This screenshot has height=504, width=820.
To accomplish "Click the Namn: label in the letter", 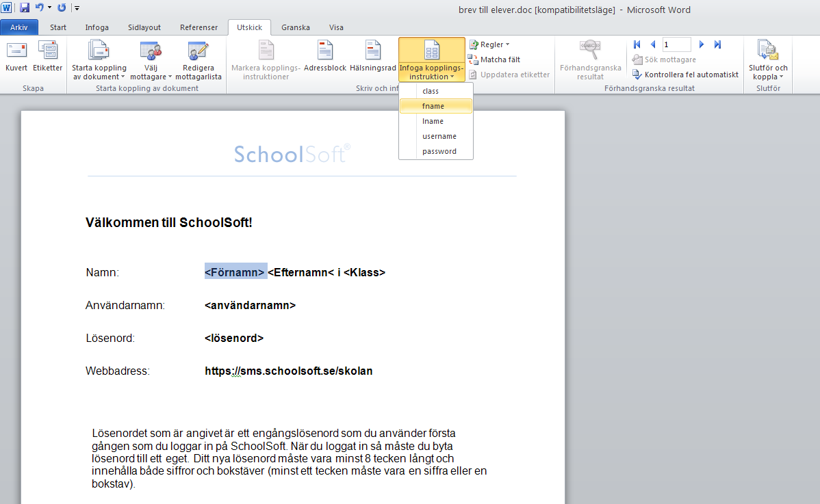I will tap(103, 272).
